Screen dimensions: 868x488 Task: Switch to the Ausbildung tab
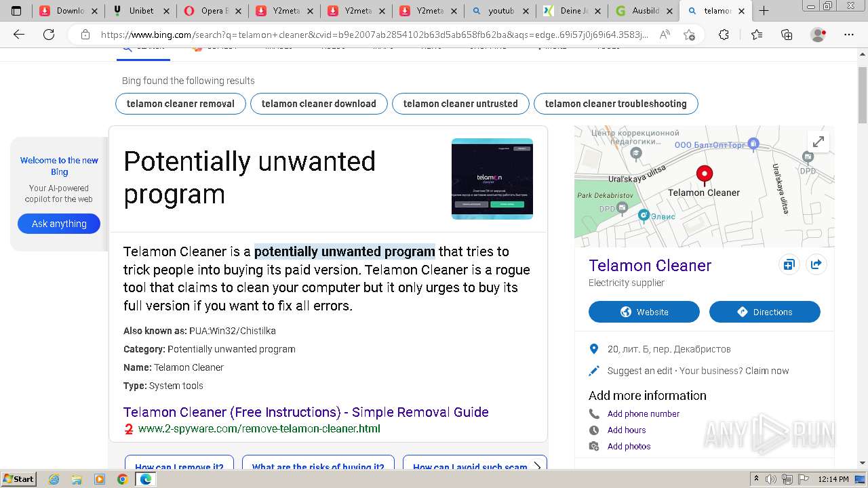click(644, 10)
